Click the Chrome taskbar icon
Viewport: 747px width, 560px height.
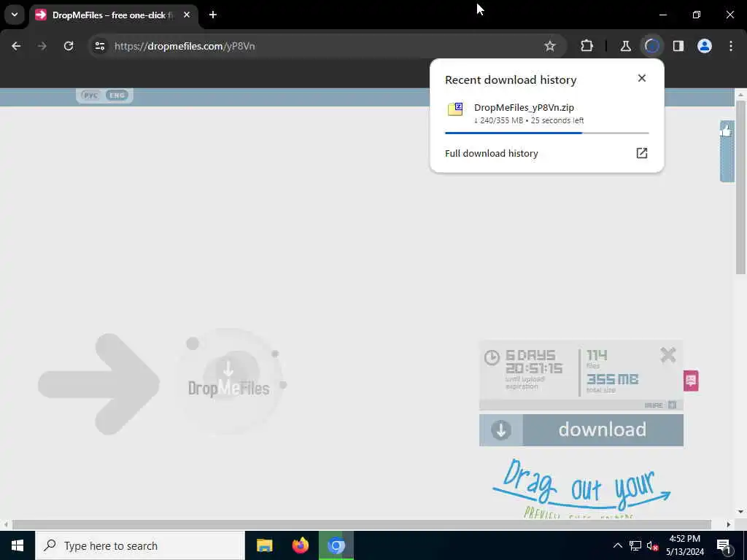click(336, 545)
